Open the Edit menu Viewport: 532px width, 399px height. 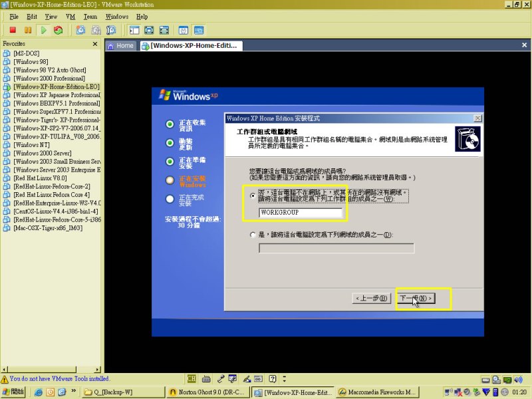tap(31, 17)
